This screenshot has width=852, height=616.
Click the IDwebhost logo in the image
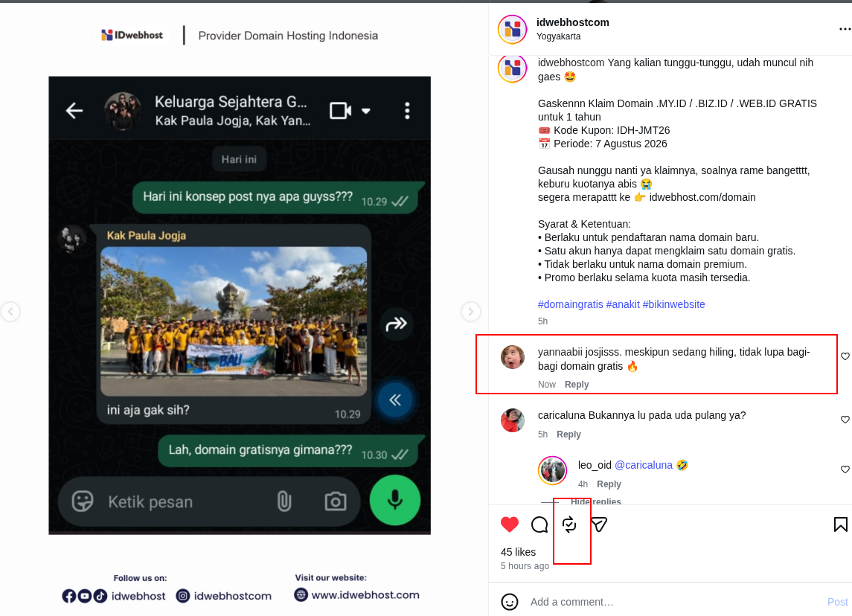coord(132,35)
